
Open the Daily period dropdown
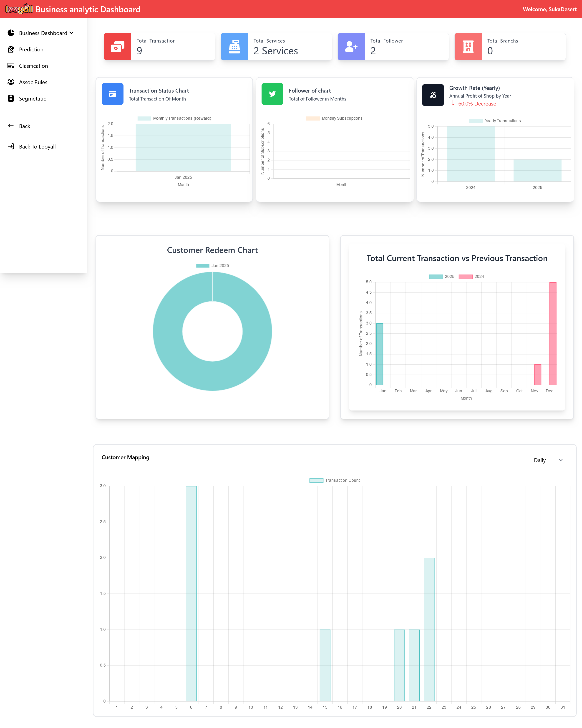[x=549, y=460]
